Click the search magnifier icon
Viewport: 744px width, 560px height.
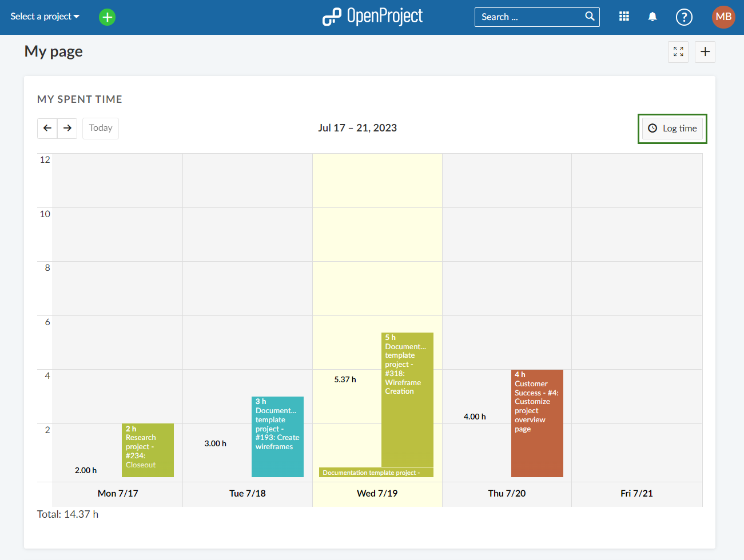pyautogui.click(x=590, y=17)
